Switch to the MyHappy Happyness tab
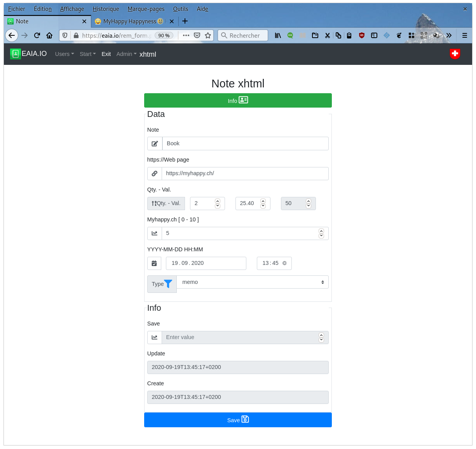 point(130,21)
